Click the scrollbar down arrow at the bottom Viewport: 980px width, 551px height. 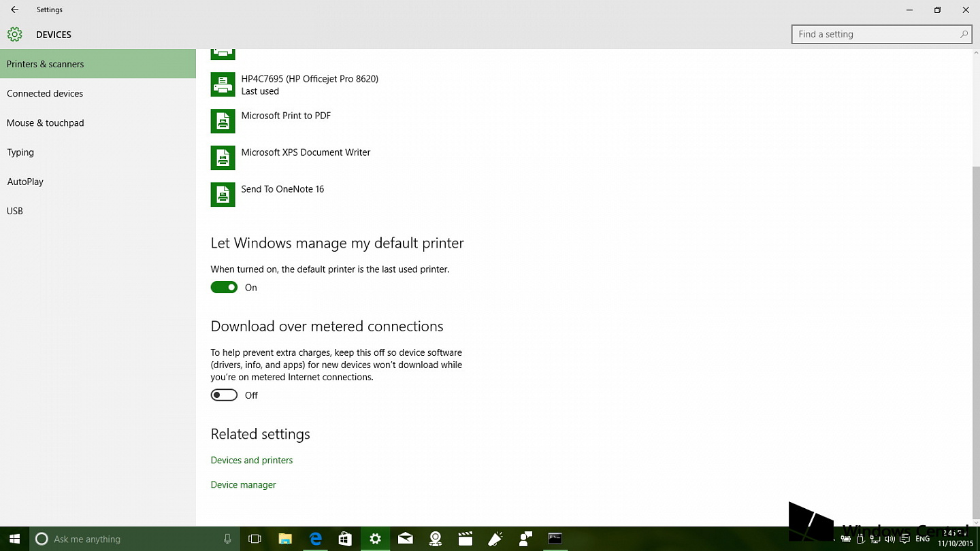pos(976,522)
